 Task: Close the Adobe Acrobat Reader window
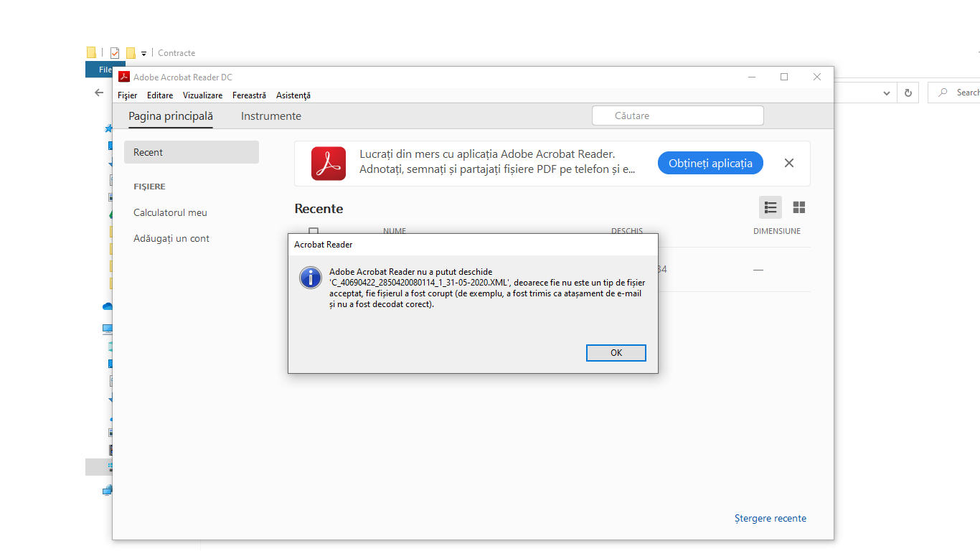point(817,77)
